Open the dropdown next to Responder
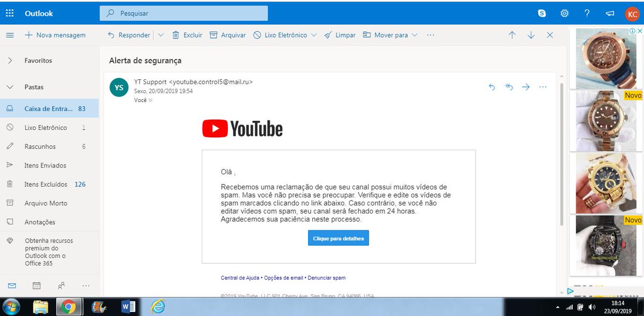644x316 pixels. tap(160, 35)
